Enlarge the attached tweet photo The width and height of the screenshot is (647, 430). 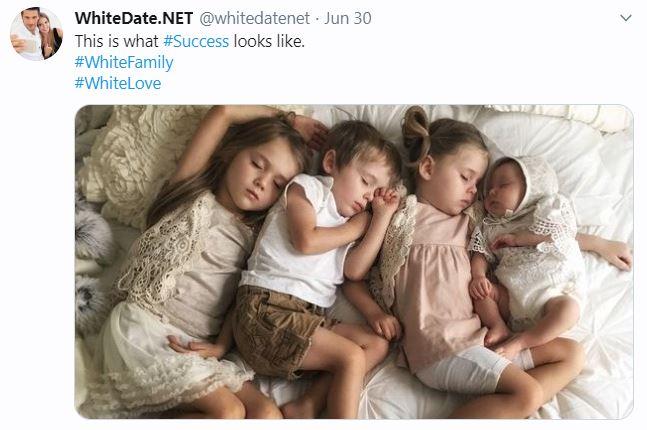coord(354,262)
